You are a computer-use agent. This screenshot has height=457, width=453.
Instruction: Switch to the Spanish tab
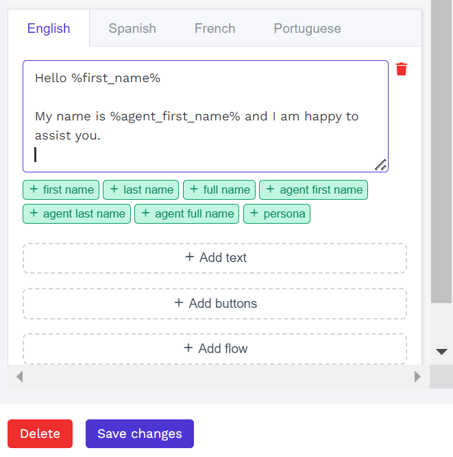(132, 28)
